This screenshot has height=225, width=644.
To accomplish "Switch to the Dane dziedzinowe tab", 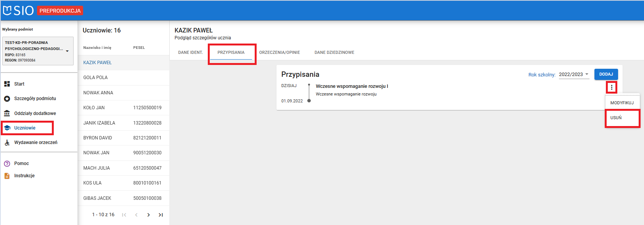I will (334, 52).
